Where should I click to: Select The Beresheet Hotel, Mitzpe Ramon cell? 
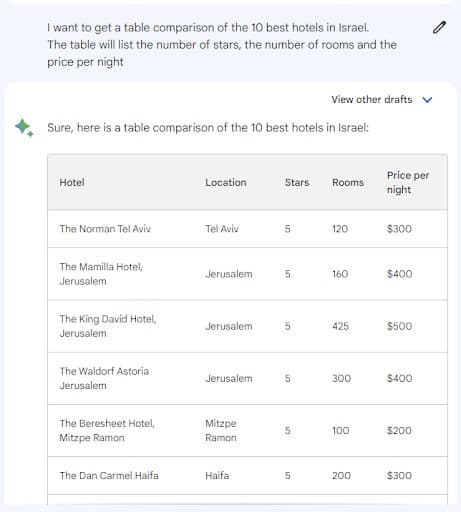(x=107, y=430)
